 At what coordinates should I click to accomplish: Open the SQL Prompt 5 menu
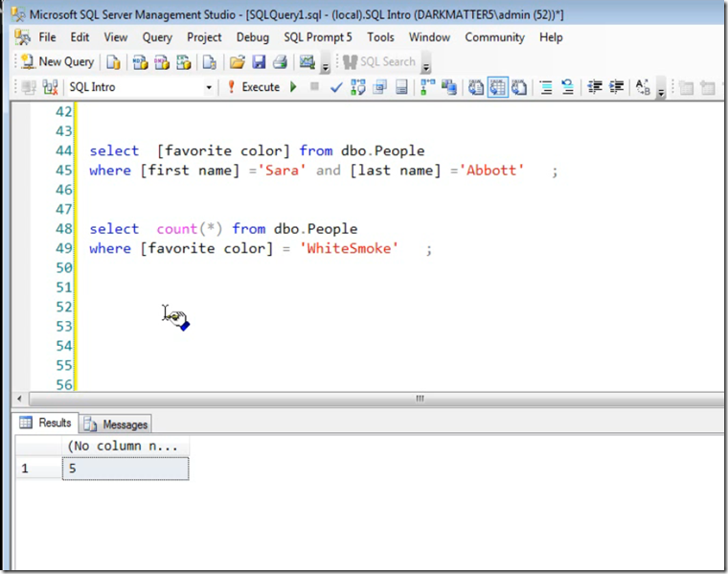pos(318,37)
